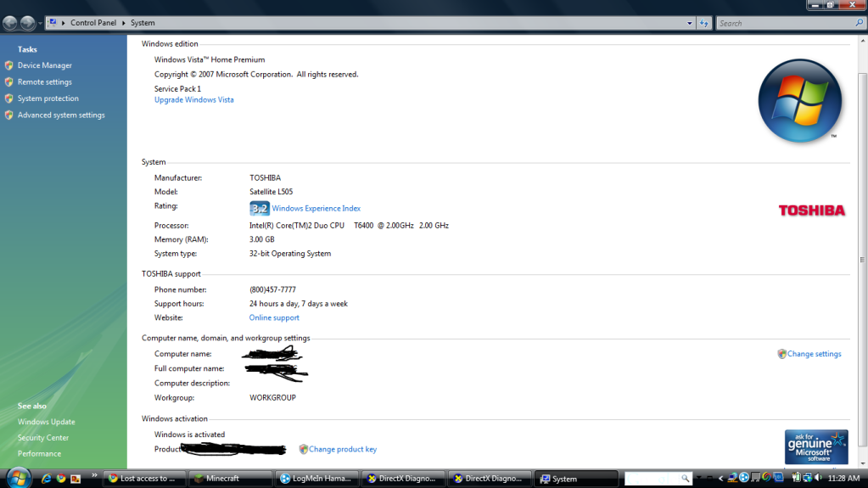The image size is (868, 488).
Task: Open TOSHIBA Online support link
Action: click(274, 317)
